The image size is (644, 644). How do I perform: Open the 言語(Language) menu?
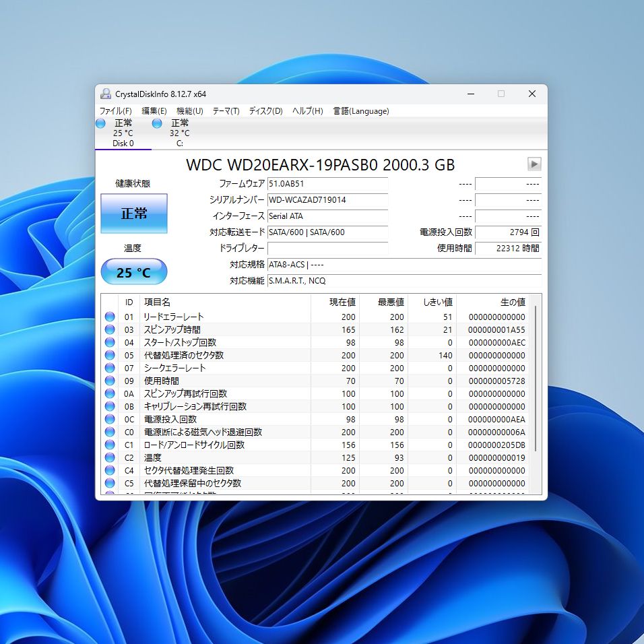(361, 111)
